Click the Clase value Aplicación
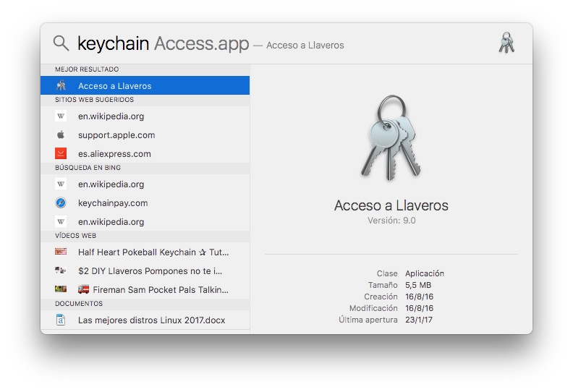Viewport: 573px width, 392px height. (x=425, y=273)
